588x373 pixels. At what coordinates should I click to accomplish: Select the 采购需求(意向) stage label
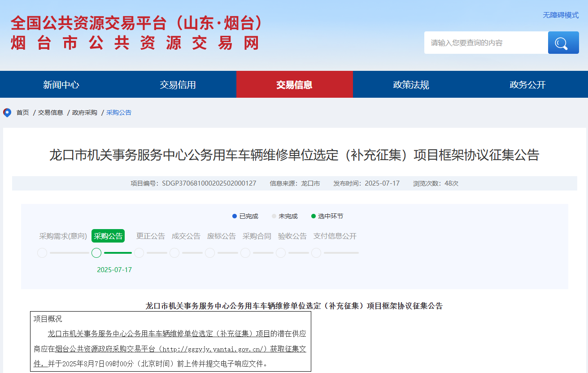pyautogui.click(x=63, y=236)
